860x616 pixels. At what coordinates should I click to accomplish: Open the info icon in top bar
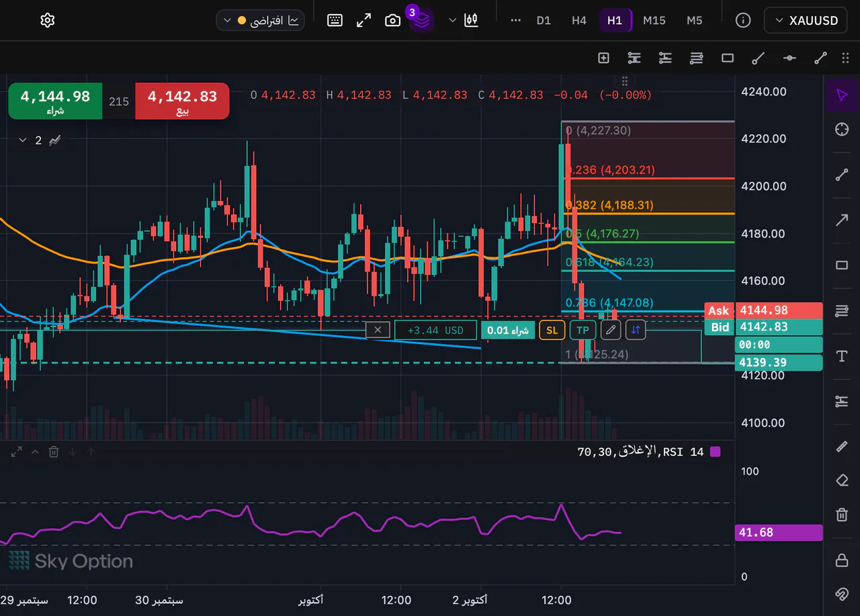click(743, 20)
